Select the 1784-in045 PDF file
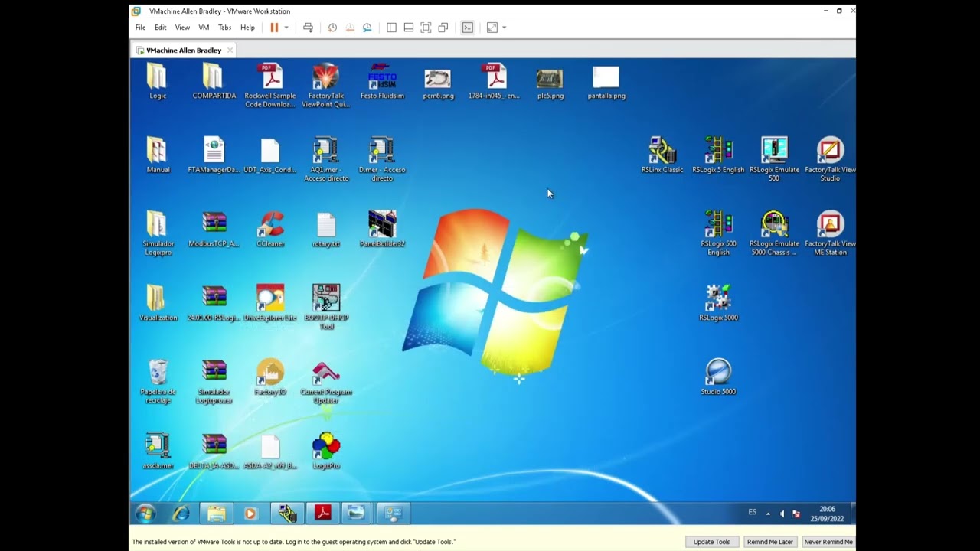 (x=494, y=82)
